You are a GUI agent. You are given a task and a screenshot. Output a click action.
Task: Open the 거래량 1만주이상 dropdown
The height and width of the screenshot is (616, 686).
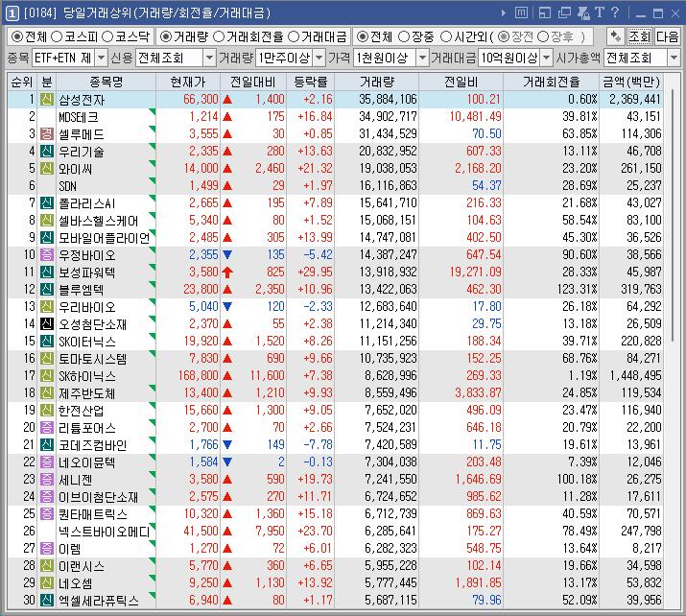(319, 58)
